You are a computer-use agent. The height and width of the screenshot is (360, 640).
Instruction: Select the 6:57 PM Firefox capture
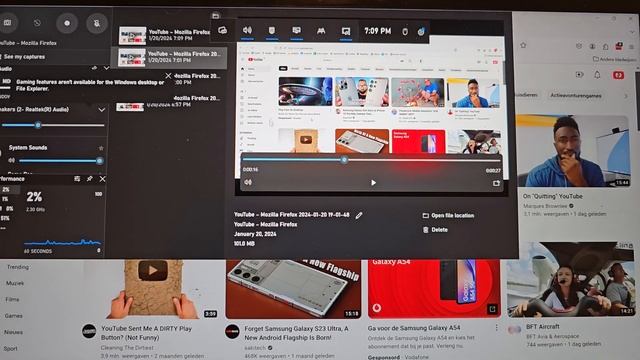pos(169,102)
